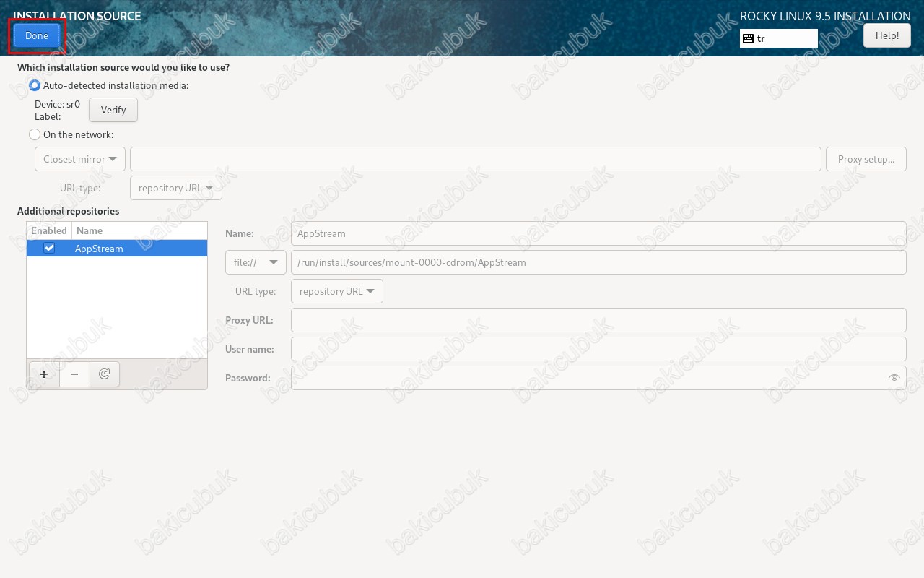Select the AppStream repository row
924x578 pixels.
[x=117, y=248]
